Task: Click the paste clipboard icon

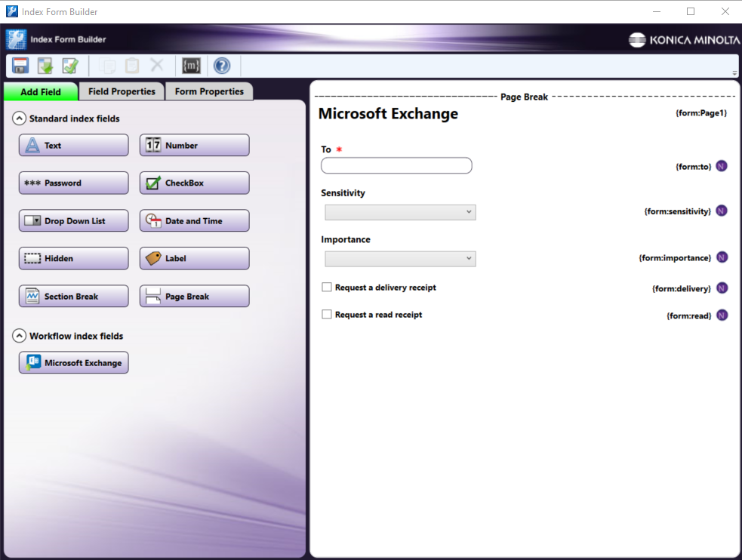Action: tap(132, 65)
